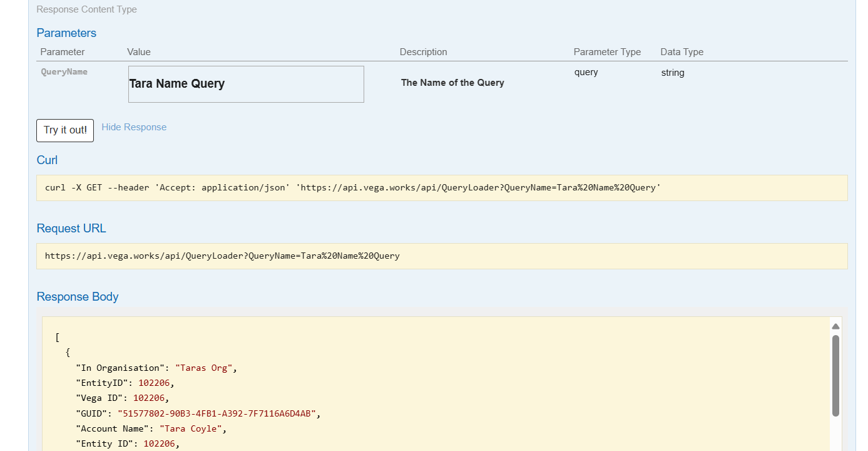
Task: Click the response body scrollbar up arrow
Action: tap(835, 326)
